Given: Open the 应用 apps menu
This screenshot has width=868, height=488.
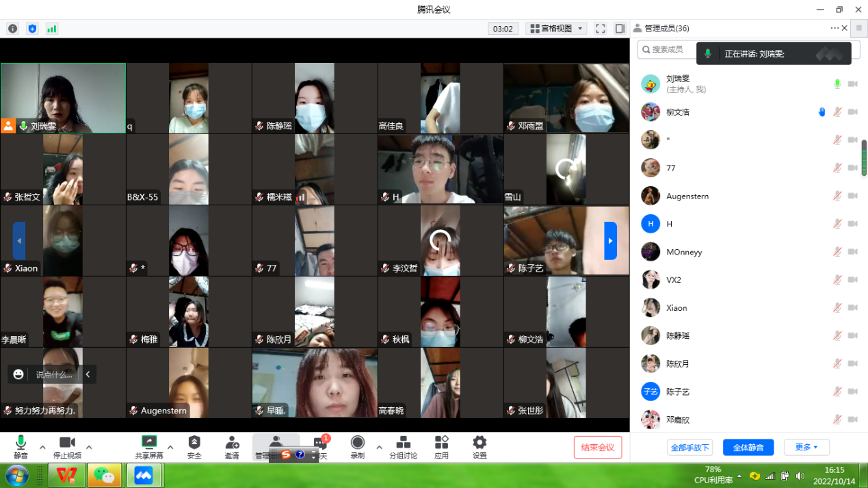Looking at the screenshot, I should tap(441, 447).
